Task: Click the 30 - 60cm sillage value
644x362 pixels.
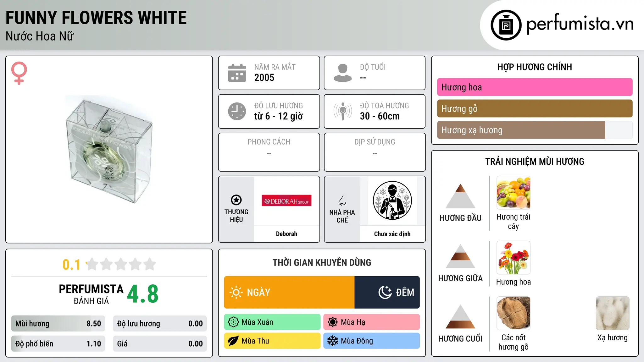Action: pos(380,116)
